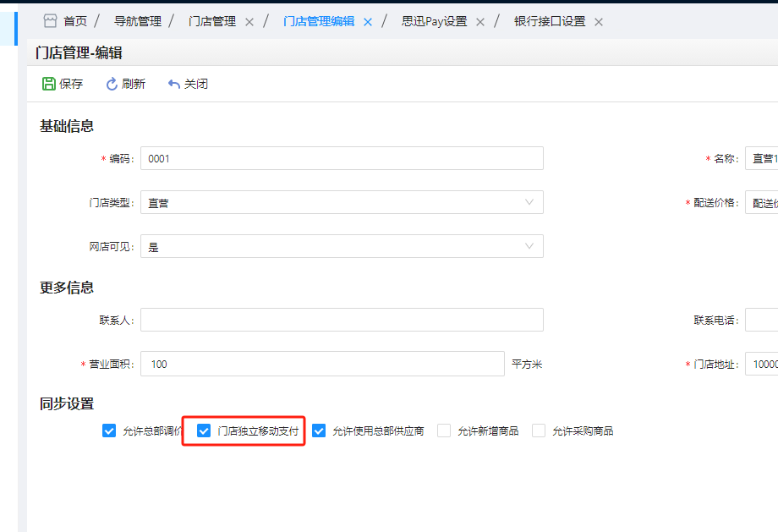Image resolution: width=778 pixels, height=532 pixels.
Task: Click the 更多信息 section heading
Action: pos(67,288)
